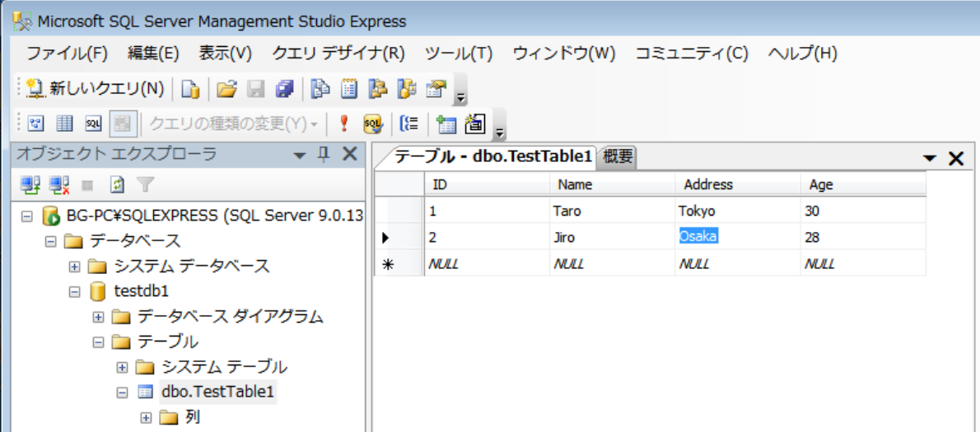
Task: Click the Disconnect icon in Object Explorer
Action: (59, 184)
